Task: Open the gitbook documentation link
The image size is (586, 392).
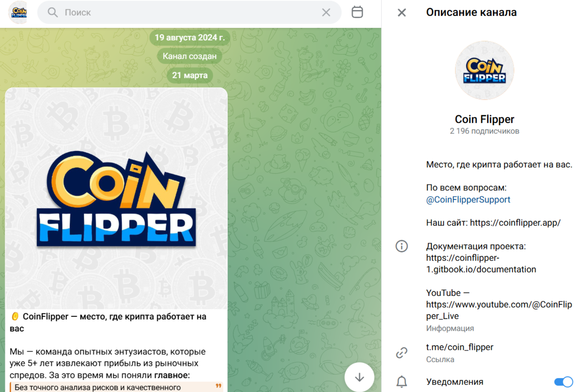Action: pos(481,264)
